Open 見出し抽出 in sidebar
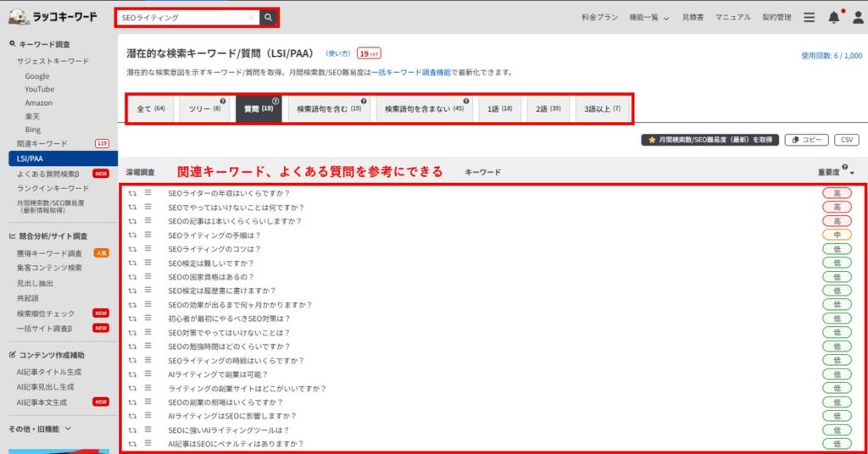The height and width of the screenshot is (454, 868). pos(35,283)
